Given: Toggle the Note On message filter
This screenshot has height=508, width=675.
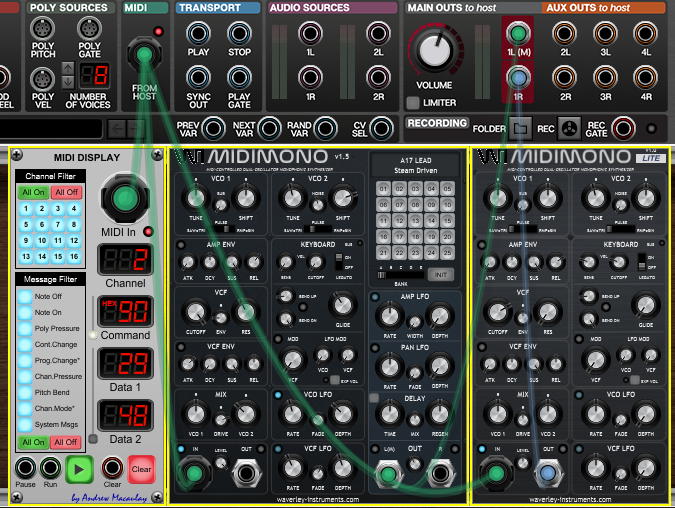Looking at the screenshot, I should (x=25, y=312).
